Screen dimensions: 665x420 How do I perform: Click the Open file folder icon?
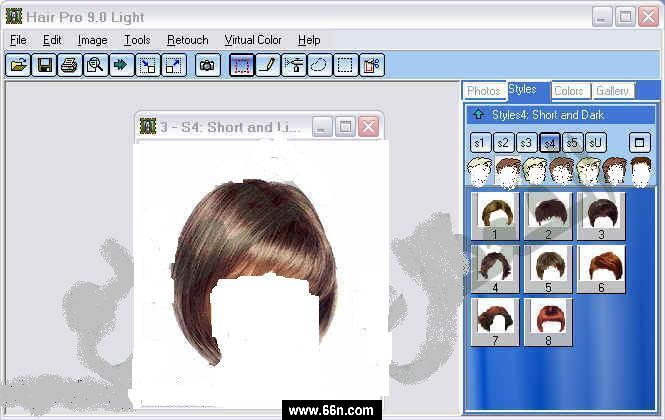coord(18,65)
